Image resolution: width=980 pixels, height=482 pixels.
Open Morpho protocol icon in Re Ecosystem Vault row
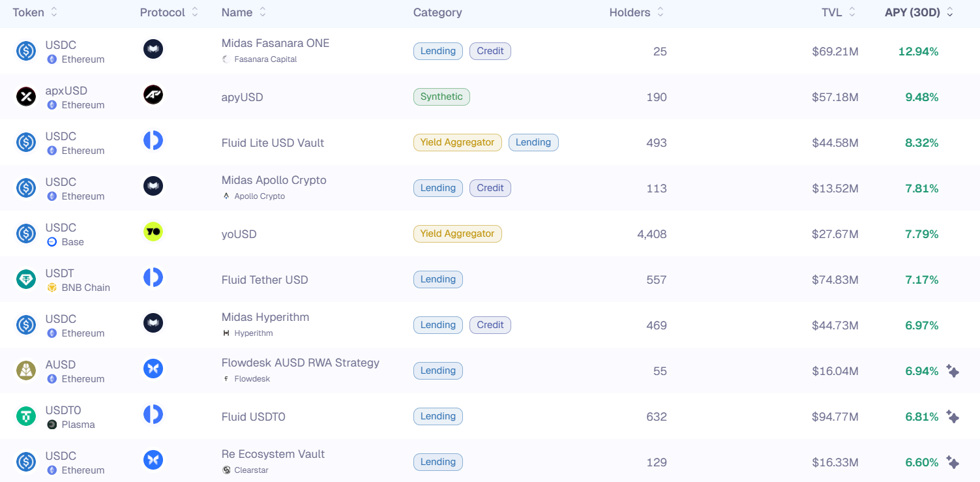[x=153, y=460]
